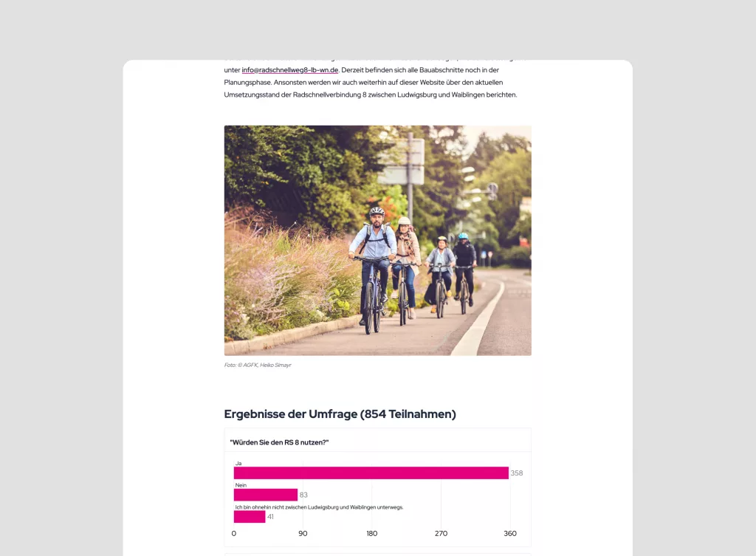
Task: Click the 180 axis label below the chart
Action: 372,533
